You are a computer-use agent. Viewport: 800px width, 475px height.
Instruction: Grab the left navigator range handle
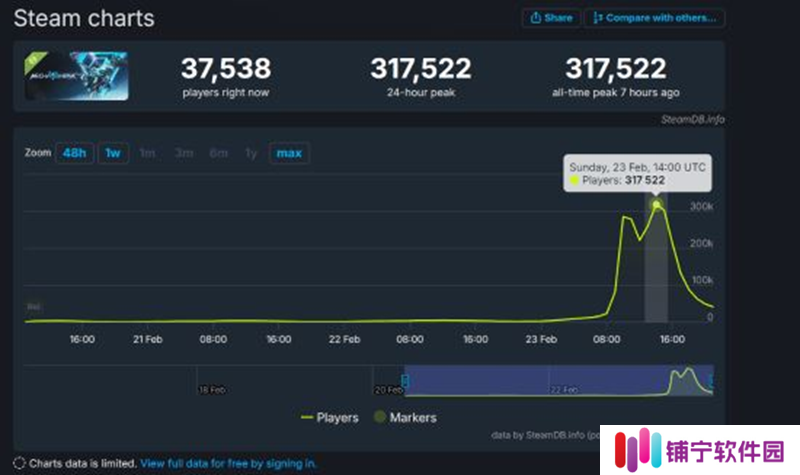(x=405, y=381)
